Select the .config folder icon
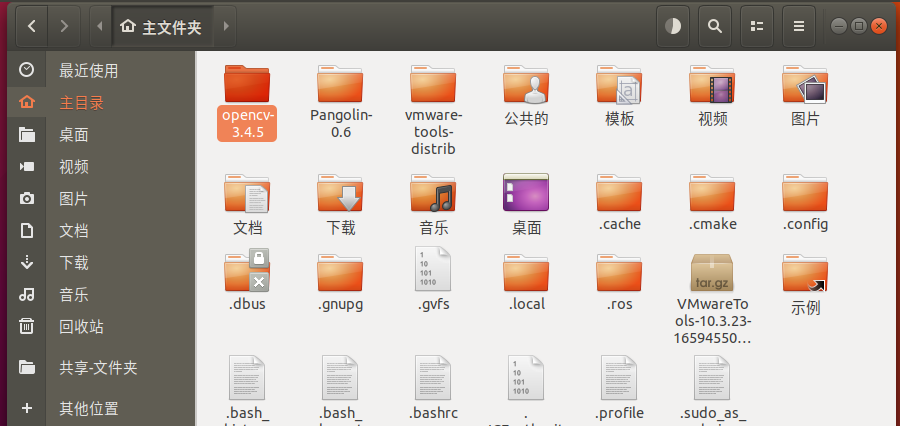 click(x=805, y=192)
